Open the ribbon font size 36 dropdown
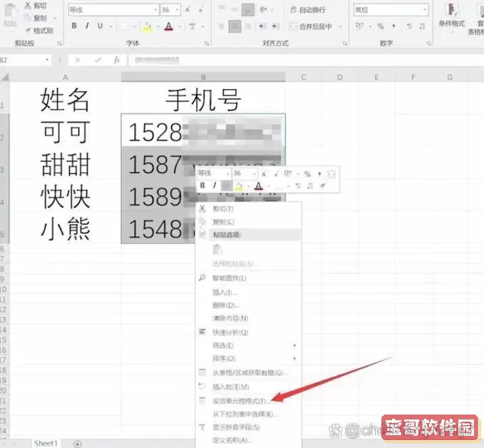 click(x=177, y=10)
